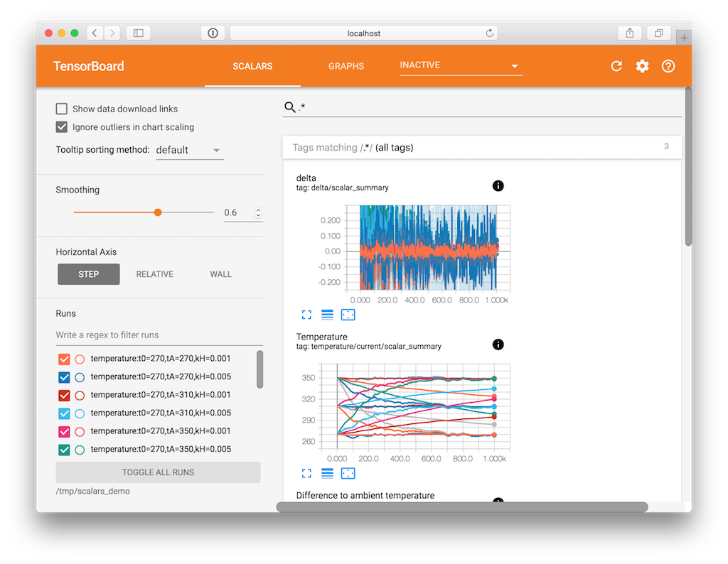Screen dimensions: 728x564
Task: Open the TensorBoard settings gear
Action: pos(642,66)
